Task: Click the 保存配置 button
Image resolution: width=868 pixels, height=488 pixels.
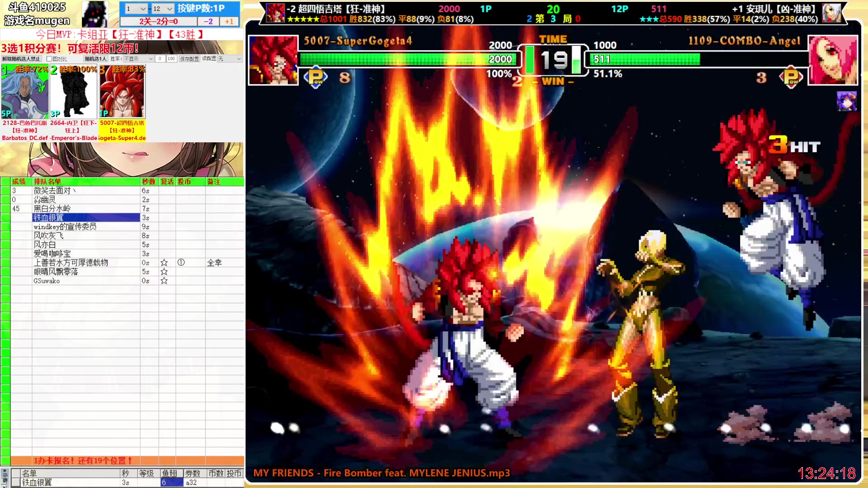Action: tap(189, 59)
